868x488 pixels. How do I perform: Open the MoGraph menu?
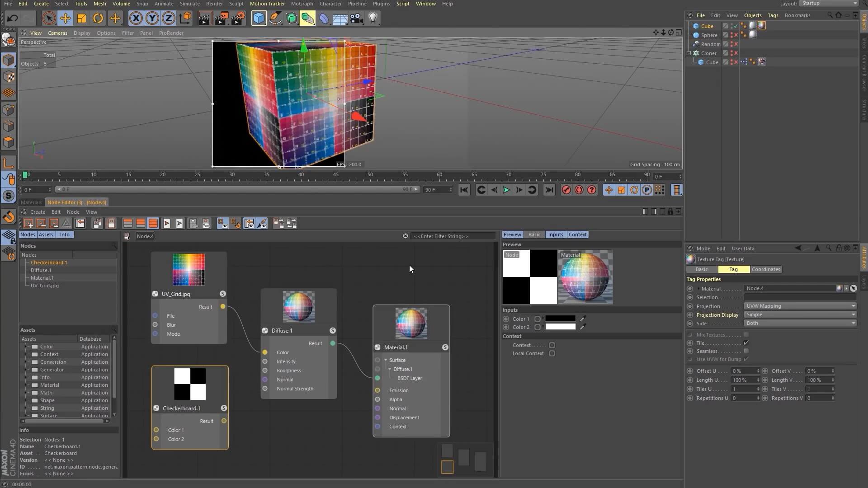point(302,4)
